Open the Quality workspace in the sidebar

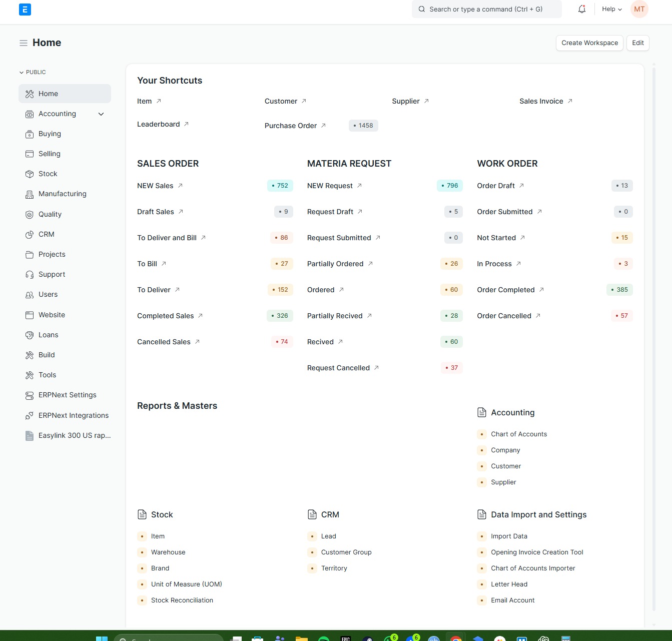point(49,214)
